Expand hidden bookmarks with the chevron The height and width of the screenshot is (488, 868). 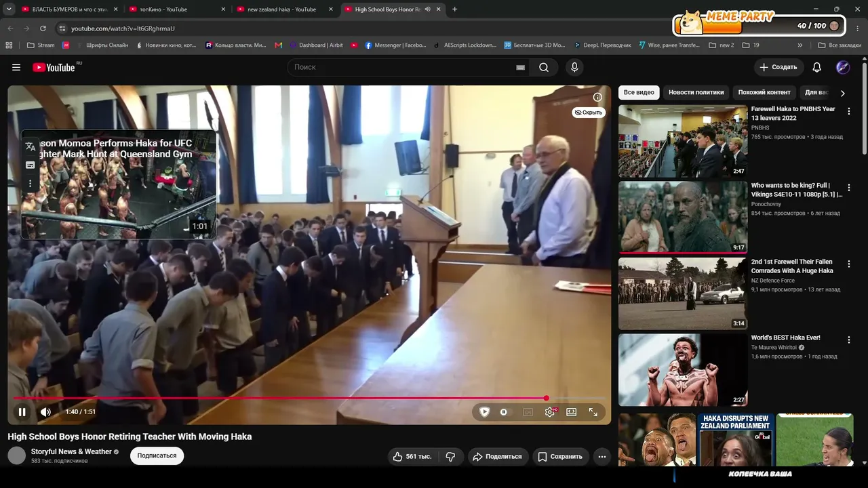800,45
